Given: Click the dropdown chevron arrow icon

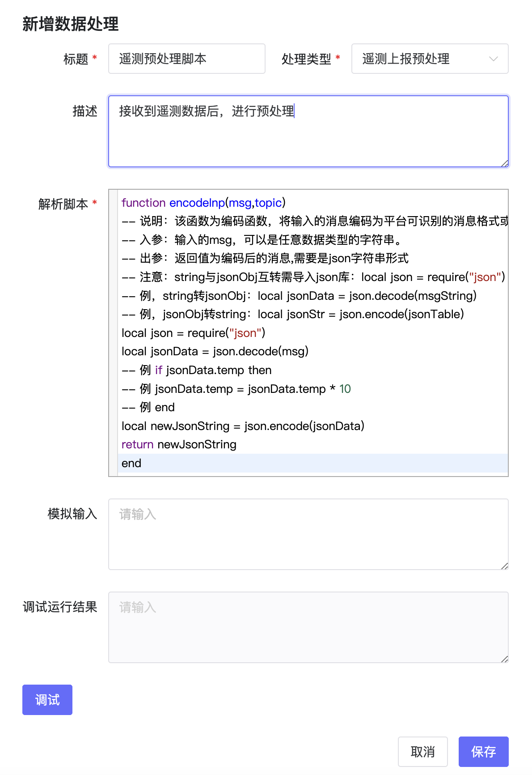Looking at the screenshot, I should pos(493,59).
